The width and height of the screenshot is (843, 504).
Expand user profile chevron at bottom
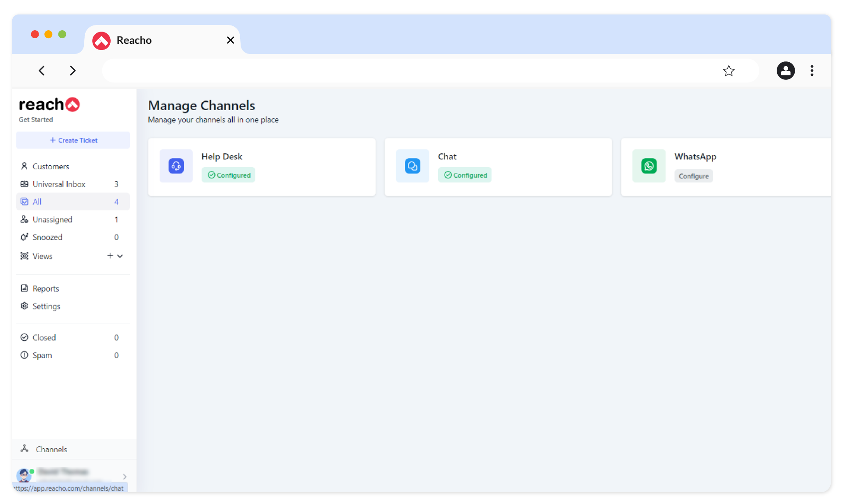[125, 476]
